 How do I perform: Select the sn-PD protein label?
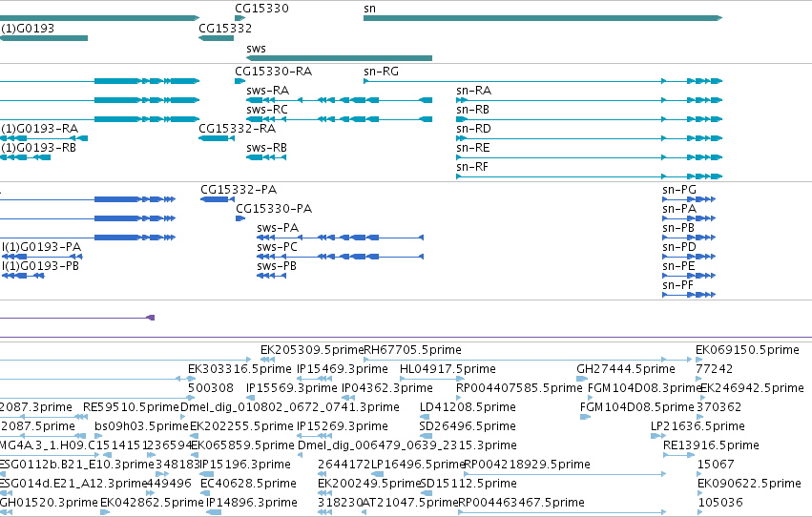679,247
